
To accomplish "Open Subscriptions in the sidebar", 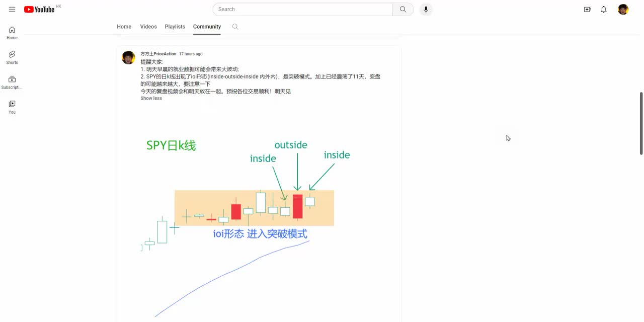I will 12,82.
